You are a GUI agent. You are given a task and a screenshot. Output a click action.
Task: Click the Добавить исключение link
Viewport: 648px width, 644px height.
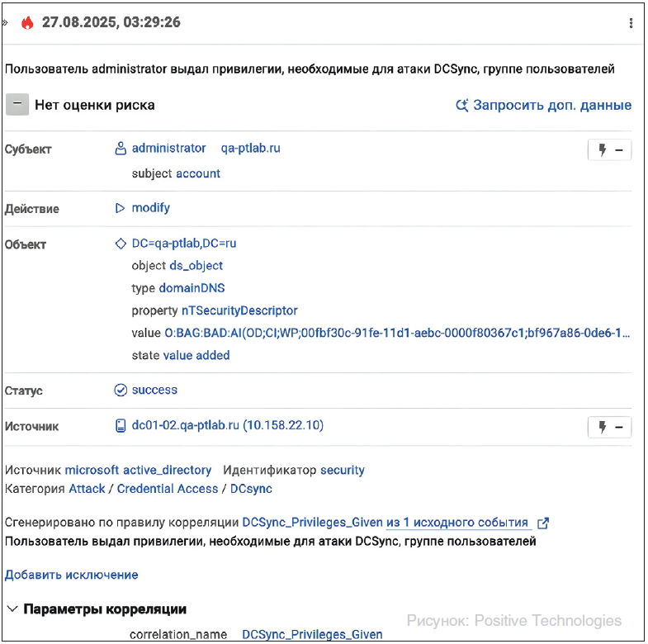point(72,575)
